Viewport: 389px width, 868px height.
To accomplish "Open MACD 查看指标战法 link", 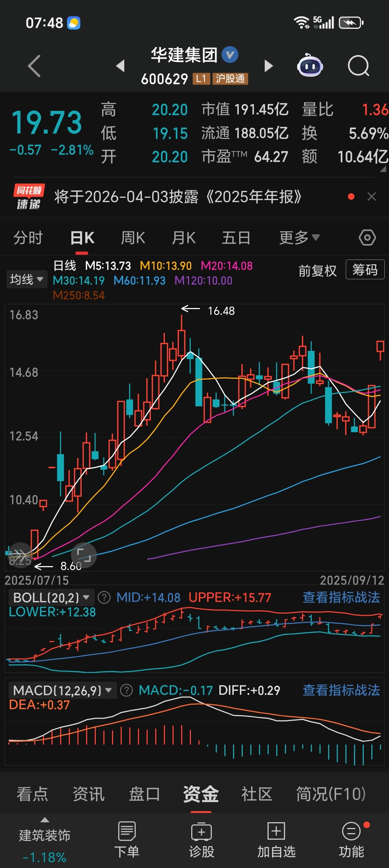I will (341, 690).
